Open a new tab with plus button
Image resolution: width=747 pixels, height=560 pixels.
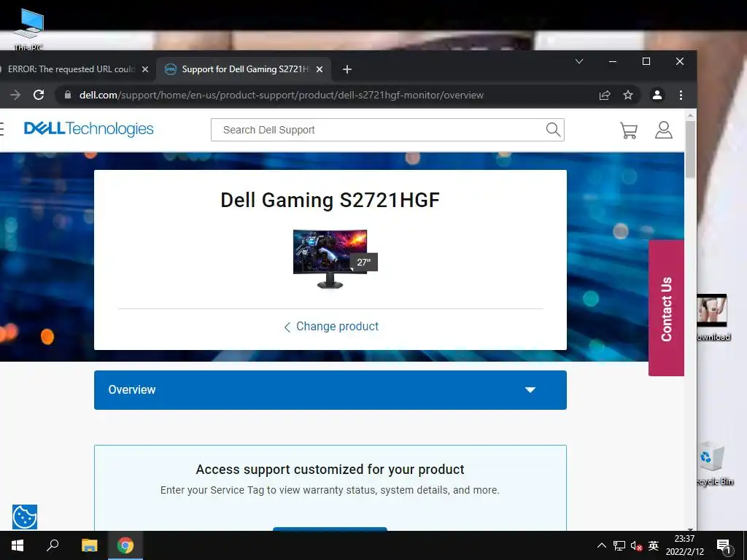(x=347, y=69)
